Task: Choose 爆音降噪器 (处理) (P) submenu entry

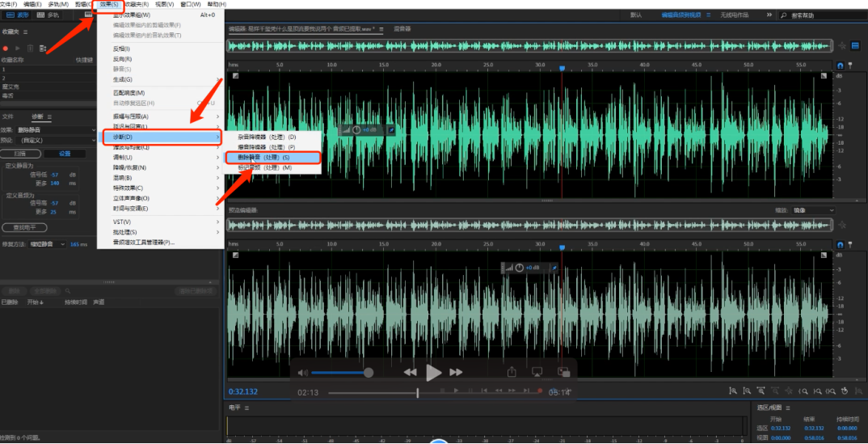Action: (272, 146)
